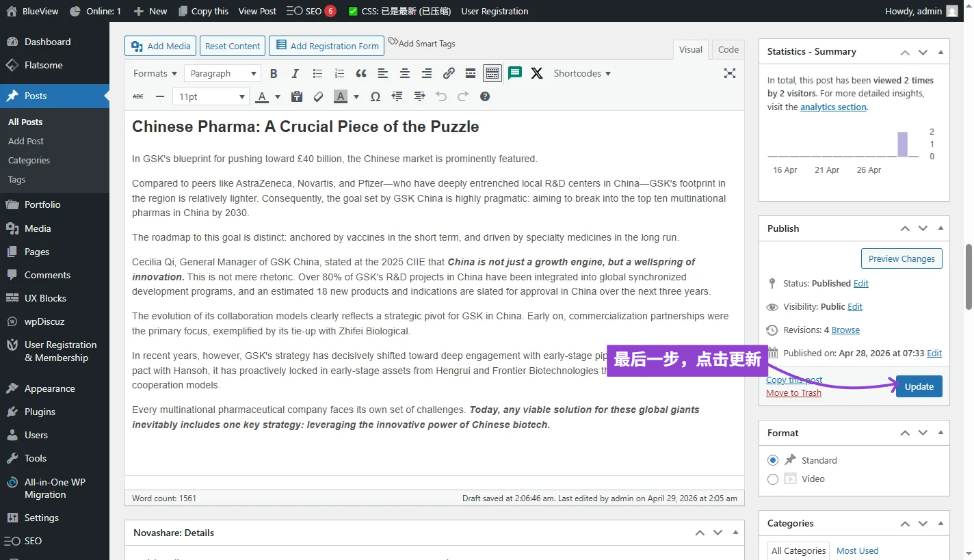Click the green comment bubble icon
Image resolution: width=974 pixels, height=560 pixels.
pos(515,73)
